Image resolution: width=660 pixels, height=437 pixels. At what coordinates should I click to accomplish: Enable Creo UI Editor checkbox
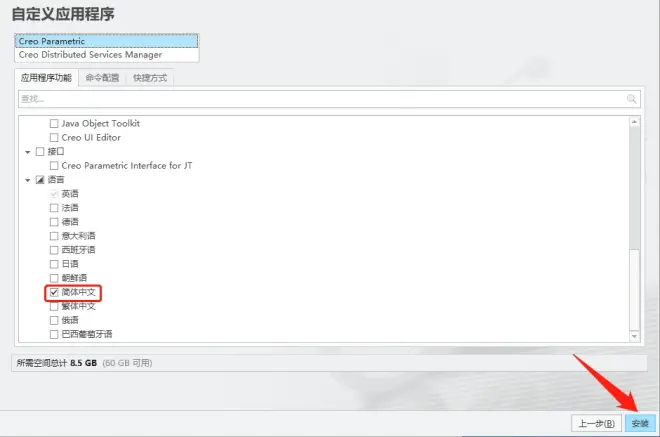pyautogui.click(x=54, y=138)
